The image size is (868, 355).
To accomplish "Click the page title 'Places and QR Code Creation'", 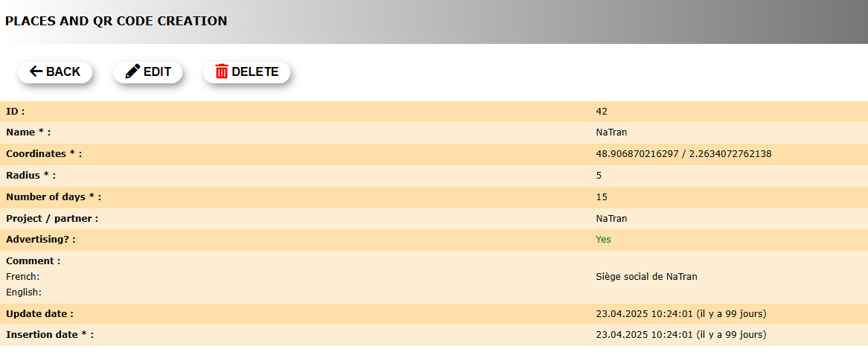I will point(116,21).
